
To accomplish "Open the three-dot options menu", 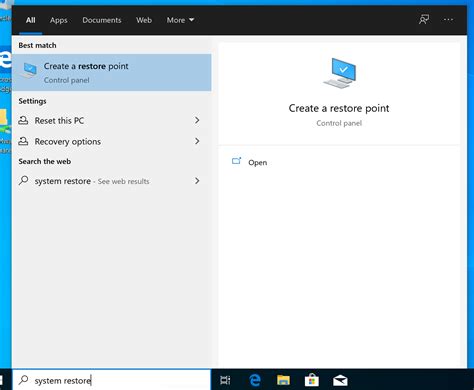I will (x=448, y=20).
